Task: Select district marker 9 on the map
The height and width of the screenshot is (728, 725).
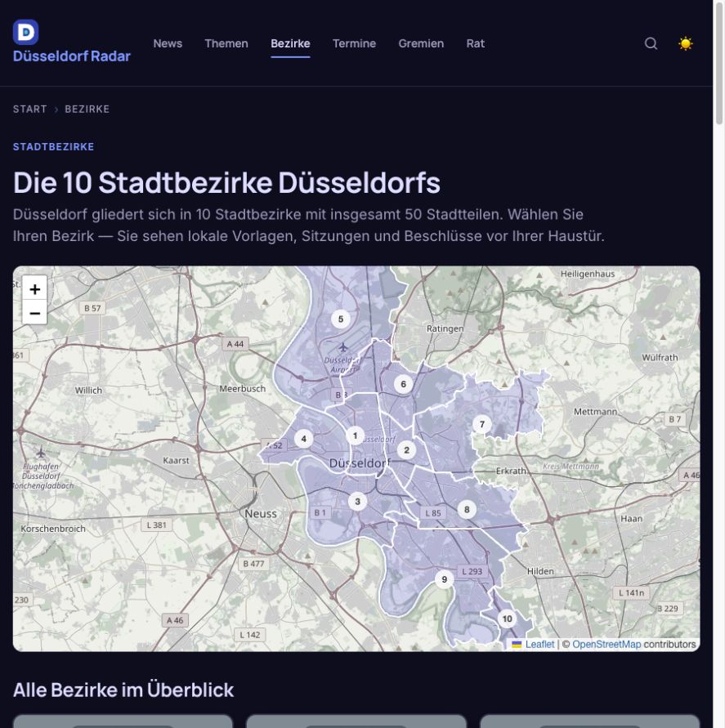Action: (444, 579)
